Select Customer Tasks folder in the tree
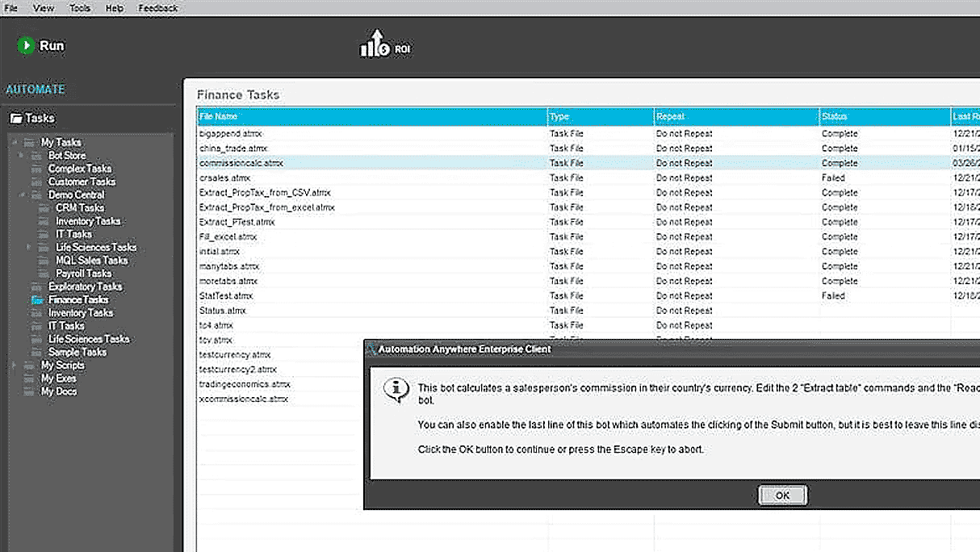980x552 pixels. click(82, 182)
